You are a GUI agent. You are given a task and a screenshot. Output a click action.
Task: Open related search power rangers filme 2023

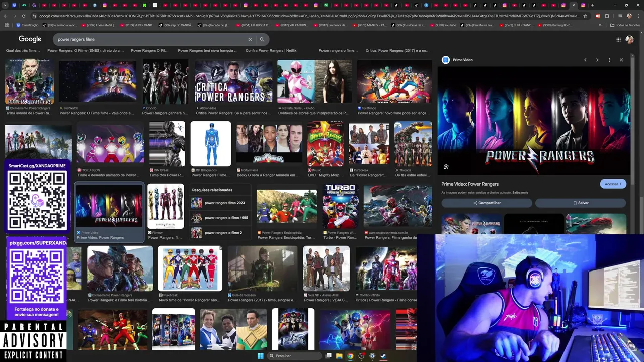[x=220, y=203]
